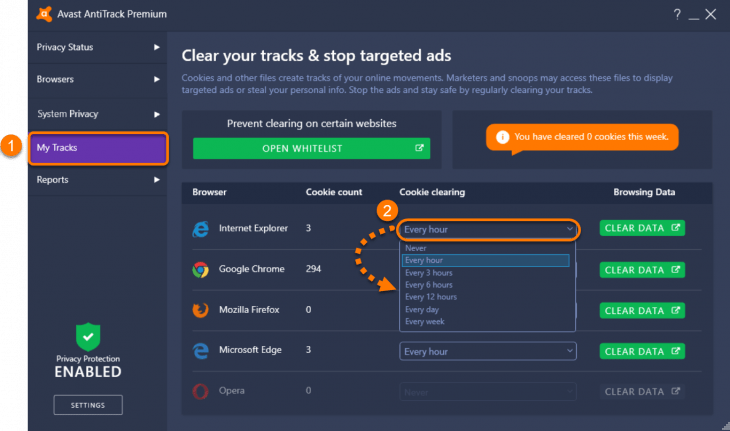Open Opera cookie clearing dropdown

pyautogui.click(x=488, y=392)
